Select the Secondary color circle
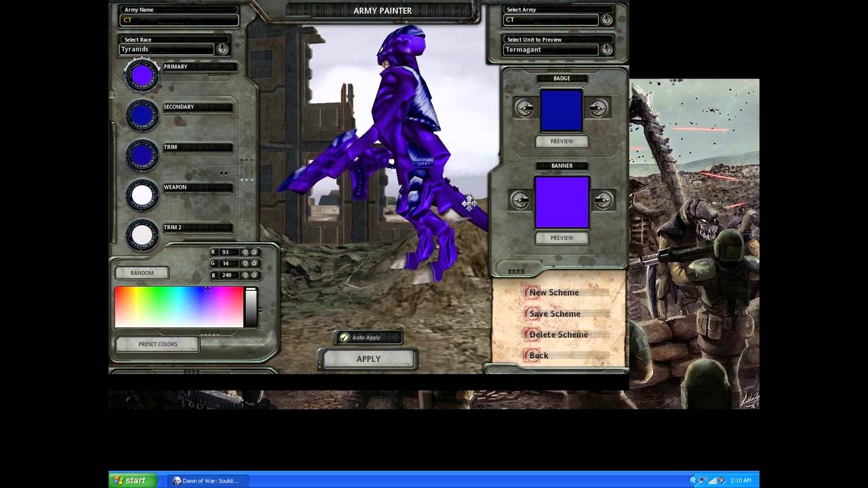 (x=142, y=116)
